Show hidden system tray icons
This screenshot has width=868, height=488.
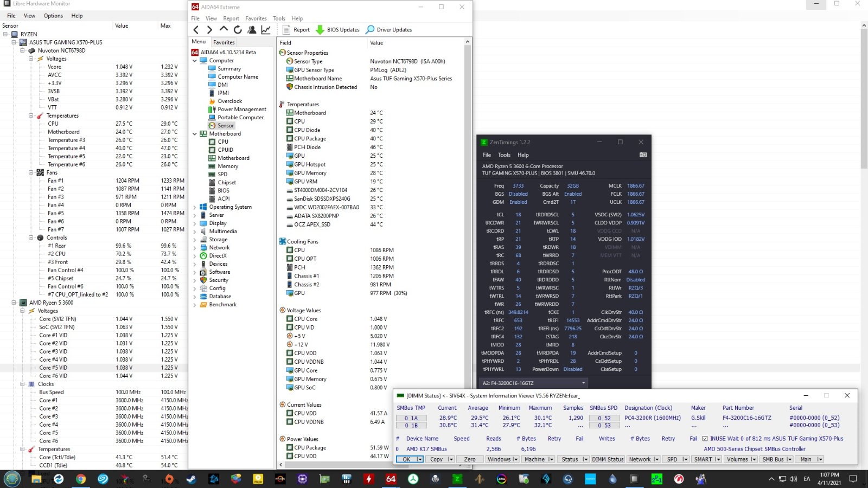(x=771, y=479)
